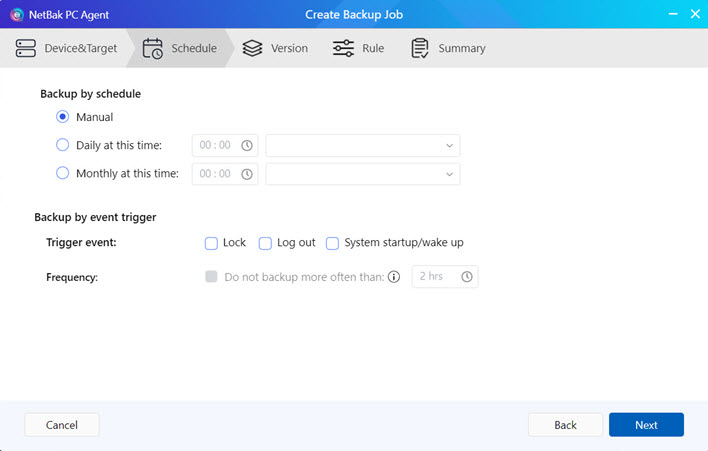Click the Monthly time input field
Viewport: 708px width, 451px height.
[216, 173]
